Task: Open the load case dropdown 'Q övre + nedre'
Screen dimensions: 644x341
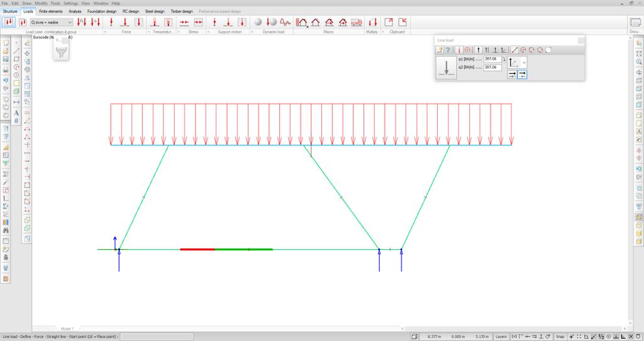Action: pos(52,22)
